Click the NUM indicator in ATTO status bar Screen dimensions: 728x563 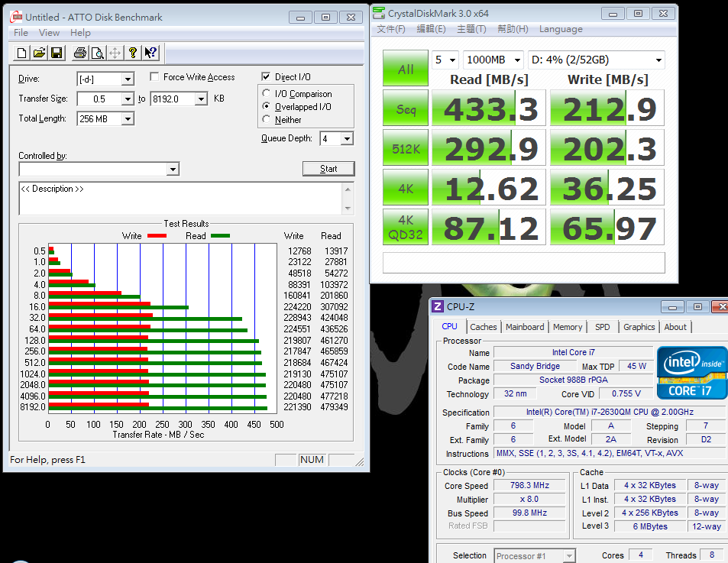click(312, 460)
